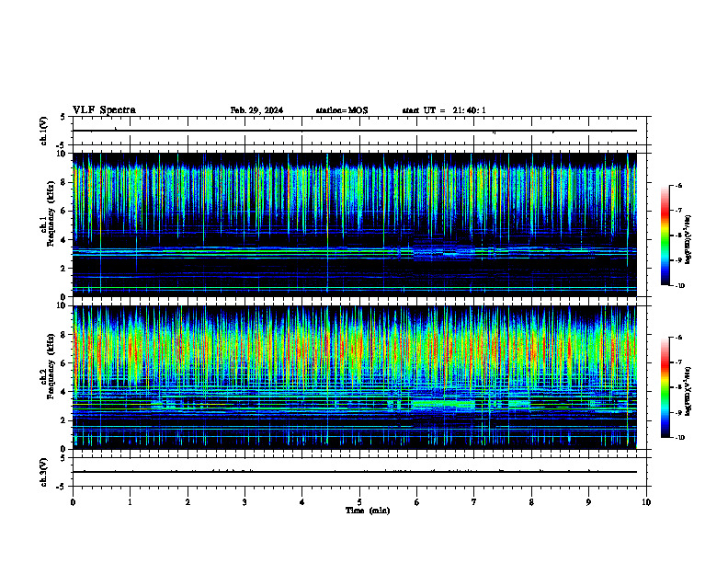Image resolution: width=728 pixels, height=563 pixels.
Task: Click the ch.1 voltage waveform strip
Action: [x=359, y=131]
